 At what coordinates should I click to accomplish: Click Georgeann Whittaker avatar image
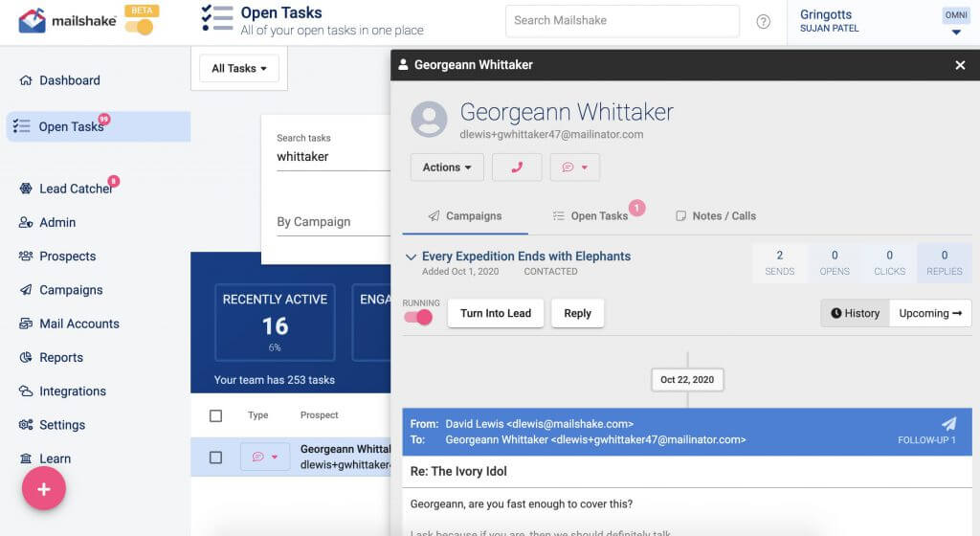pyautogui.click(x=429, y=119)
